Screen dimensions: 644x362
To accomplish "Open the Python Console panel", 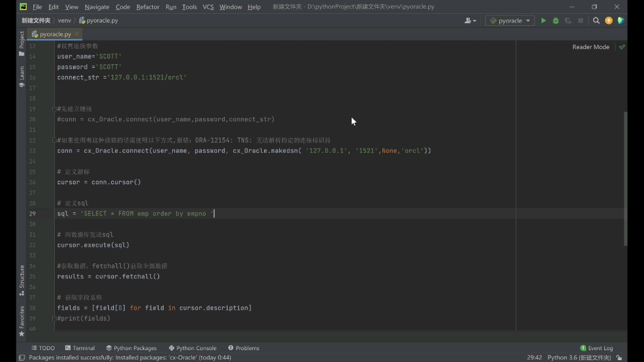I will tap(192, 348).
